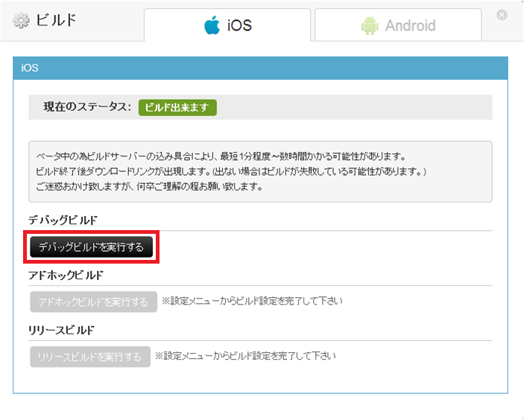Run デバッグビルドを実行する button
Viewport: 524px width, 420px height.
point(91,247)
